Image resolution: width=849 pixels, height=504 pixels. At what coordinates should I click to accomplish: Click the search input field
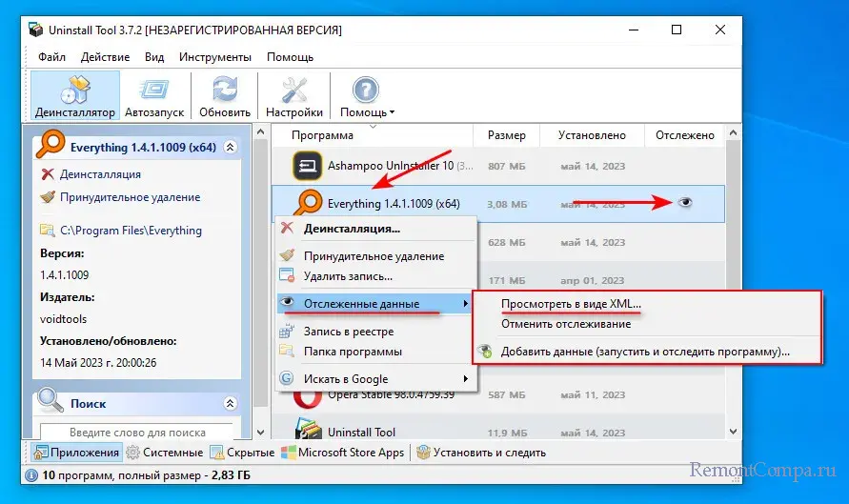[x=137, y=433]
